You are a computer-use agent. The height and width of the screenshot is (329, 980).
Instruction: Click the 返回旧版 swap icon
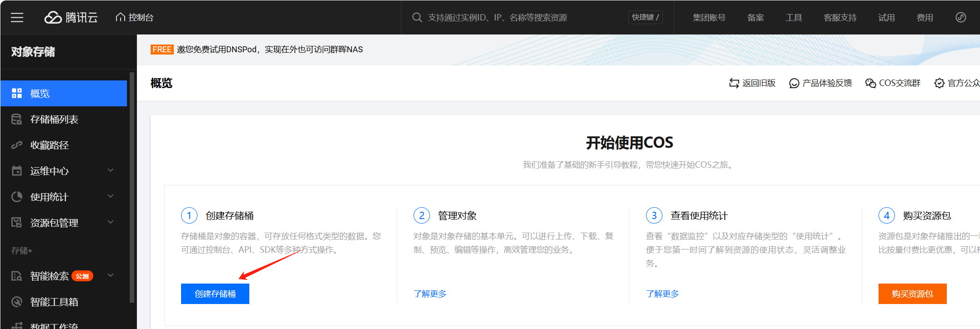(x=734, y=83)
